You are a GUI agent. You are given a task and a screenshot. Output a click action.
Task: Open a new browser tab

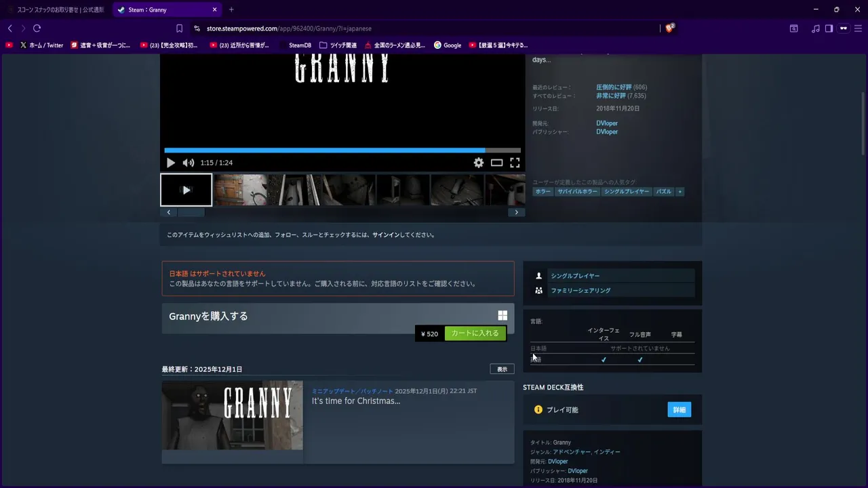[231, 9]
